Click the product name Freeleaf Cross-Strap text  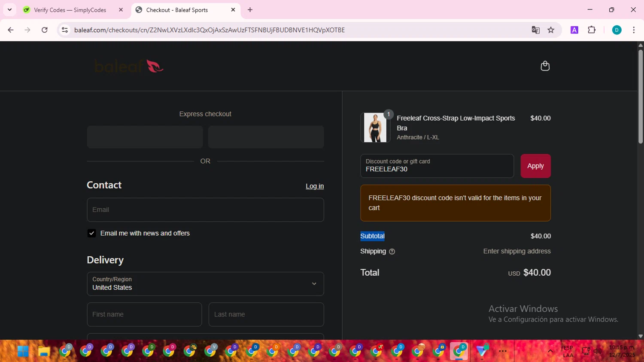point(456,123)
